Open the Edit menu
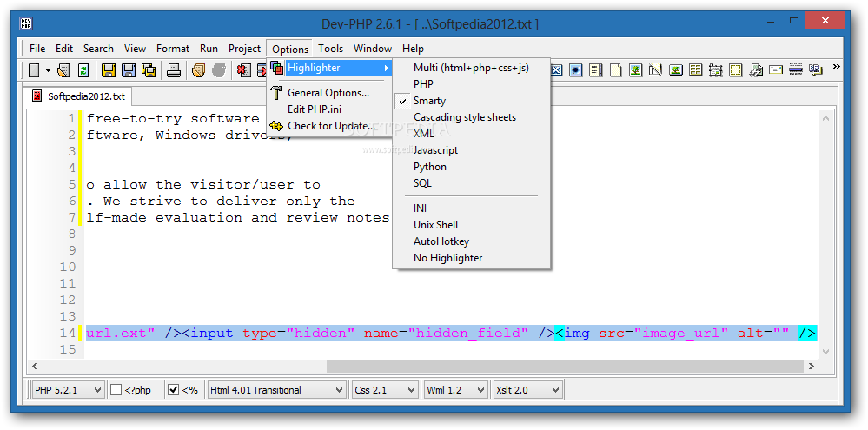 [x=64, y=49]
